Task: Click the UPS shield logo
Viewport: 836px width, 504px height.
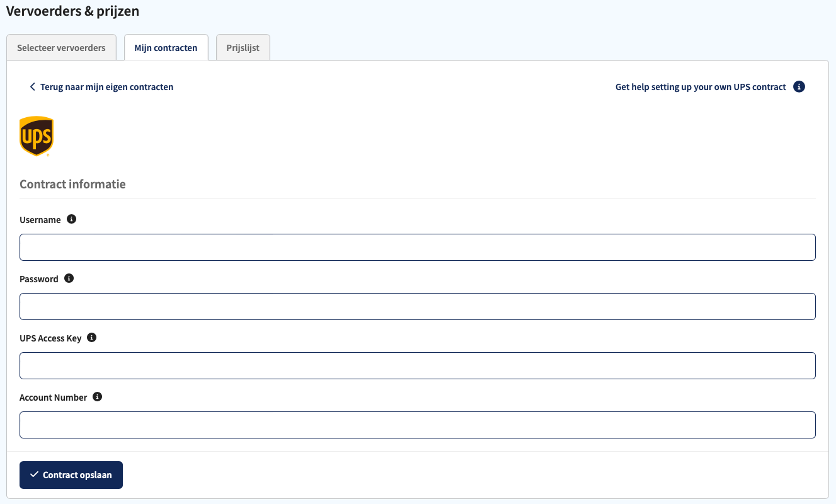Action: click(37, 136)
